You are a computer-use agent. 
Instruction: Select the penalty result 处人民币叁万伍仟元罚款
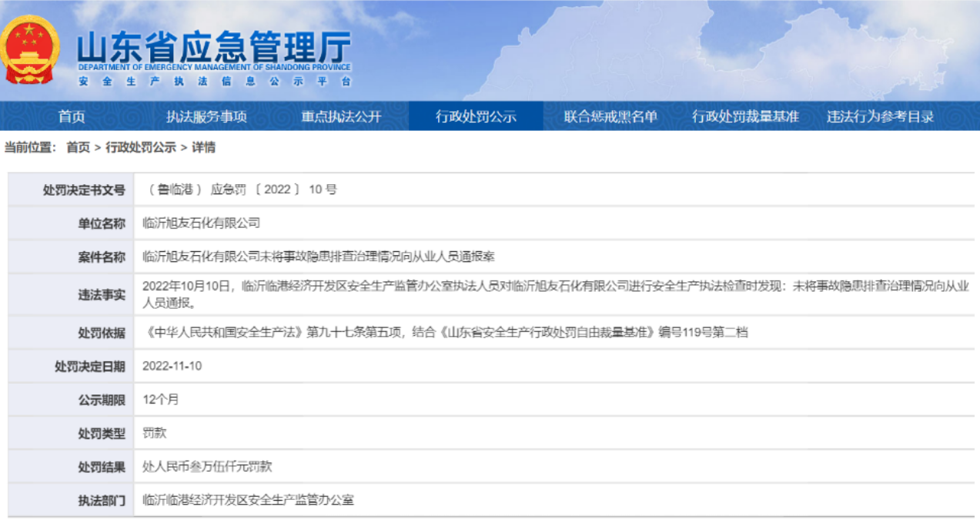208,467
